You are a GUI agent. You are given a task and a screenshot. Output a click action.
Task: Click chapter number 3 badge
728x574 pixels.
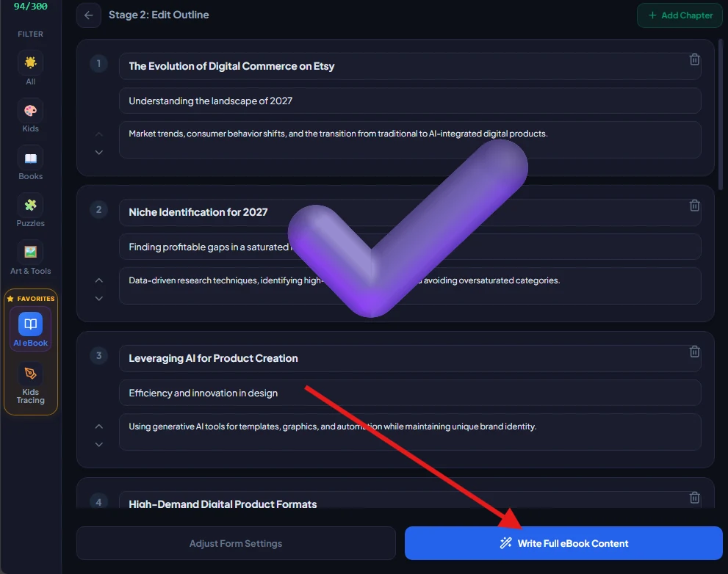(x=98, y=356)
